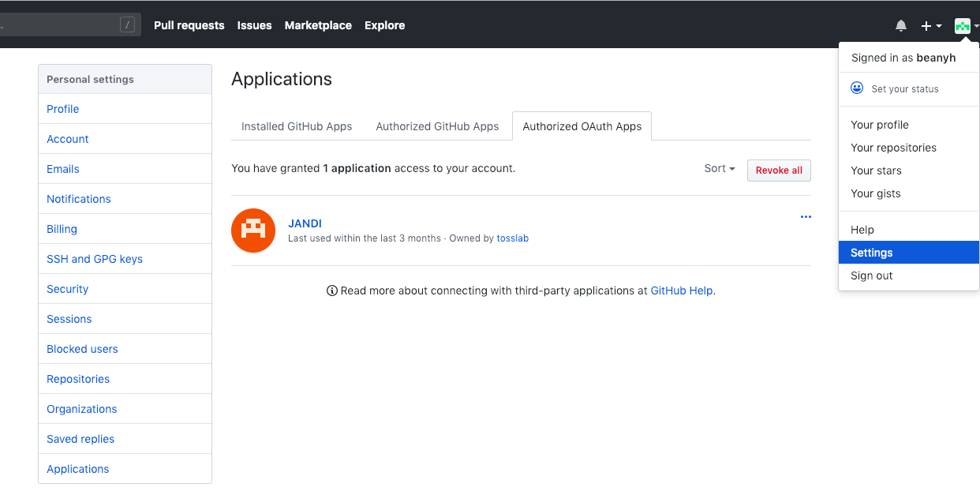
Task: Select Settings in the user menu
Action: (x=872, y=253)
